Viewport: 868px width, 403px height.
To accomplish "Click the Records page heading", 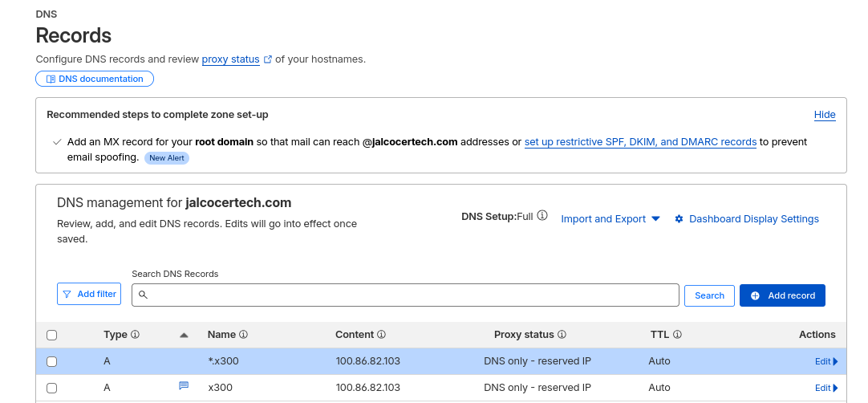I will point(74,35).
